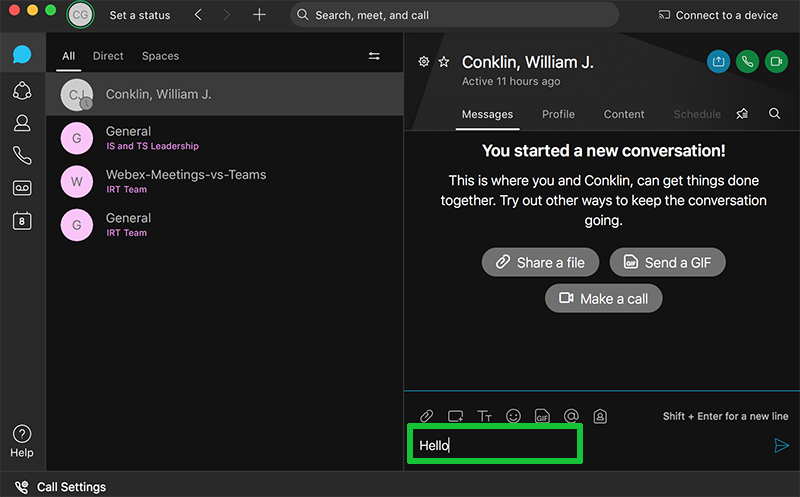The image size is (800, 497).
Task: Open the space list filter menu
Action: point(374,56)
